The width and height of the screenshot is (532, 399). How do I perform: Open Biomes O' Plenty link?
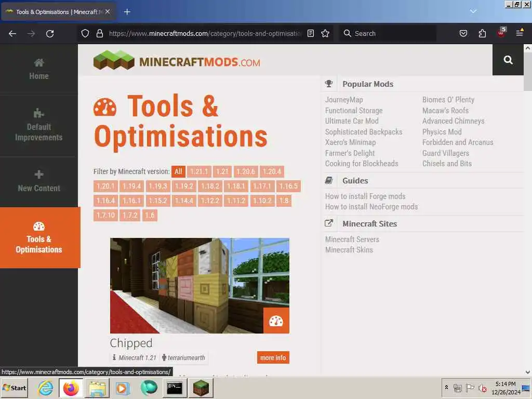[x=448, y=100]
